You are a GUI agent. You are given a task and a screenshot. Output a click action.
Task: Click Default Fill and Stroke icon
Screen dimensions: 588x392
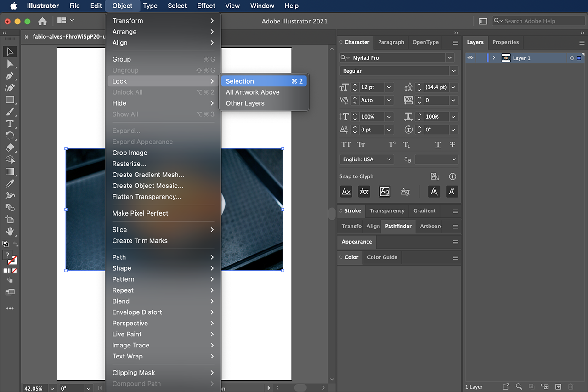[6, 244]
